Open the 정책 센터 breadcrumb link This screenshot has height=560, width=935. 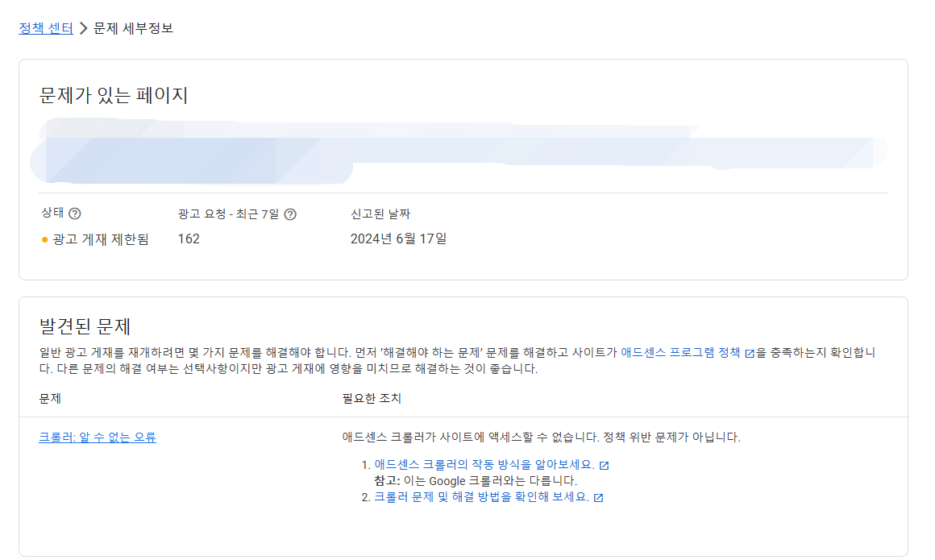tap(45, 27)
